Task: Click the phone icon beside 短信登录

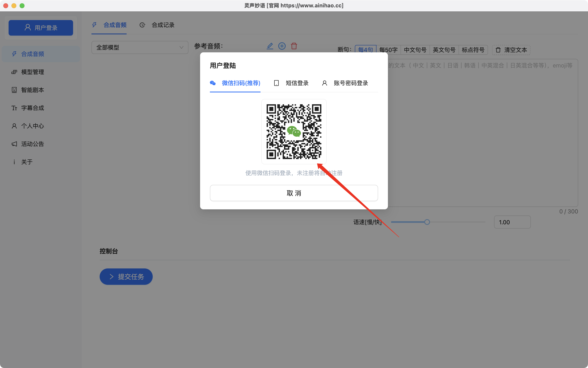Action: tap(276, 83)
